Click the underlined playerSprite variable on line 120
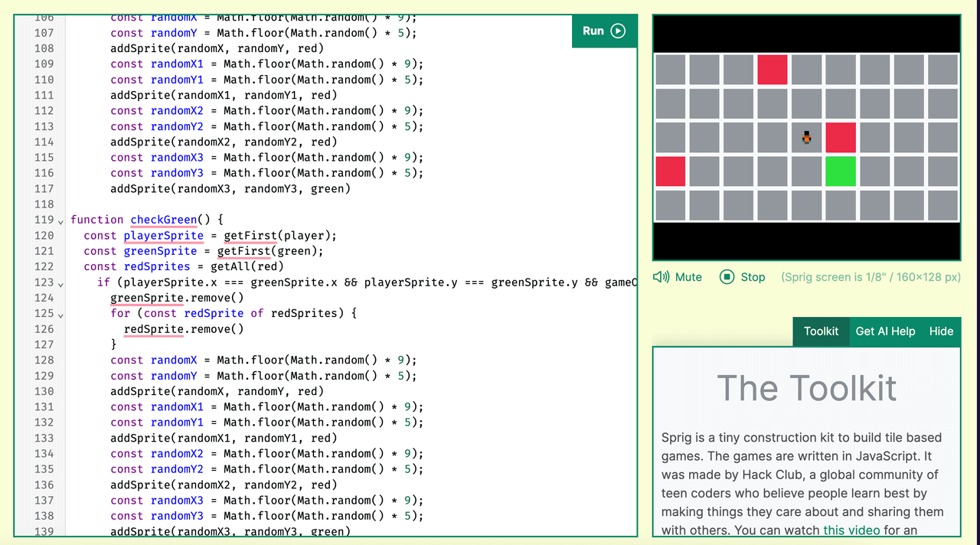 [163, 236]
